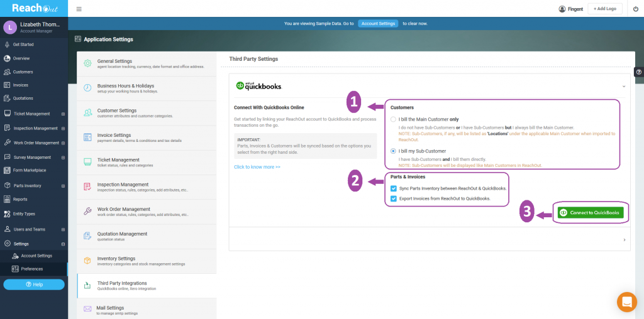Image resolution: width=644 pixels, height=319 pixels.
Task: Open the General Settings section
Action: click(147, 63)
